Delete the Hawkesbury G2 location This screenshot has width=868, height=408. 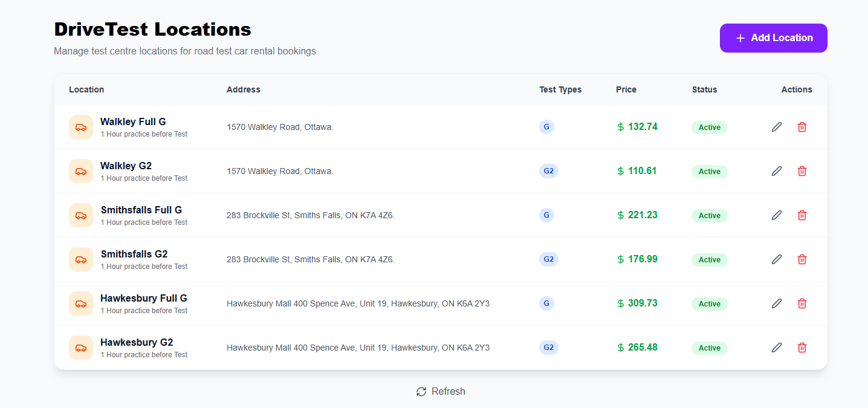[802, 348]
